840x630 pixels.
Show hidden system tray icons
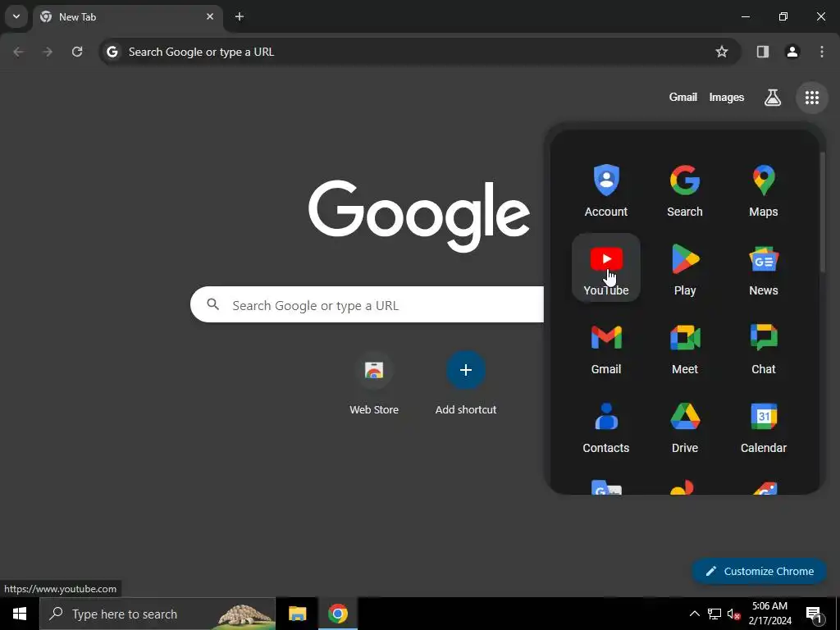click(694, 614)
